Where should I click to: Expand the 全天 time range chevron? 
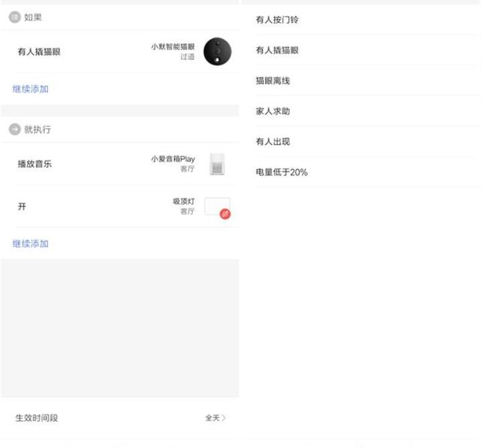point(224,418)
